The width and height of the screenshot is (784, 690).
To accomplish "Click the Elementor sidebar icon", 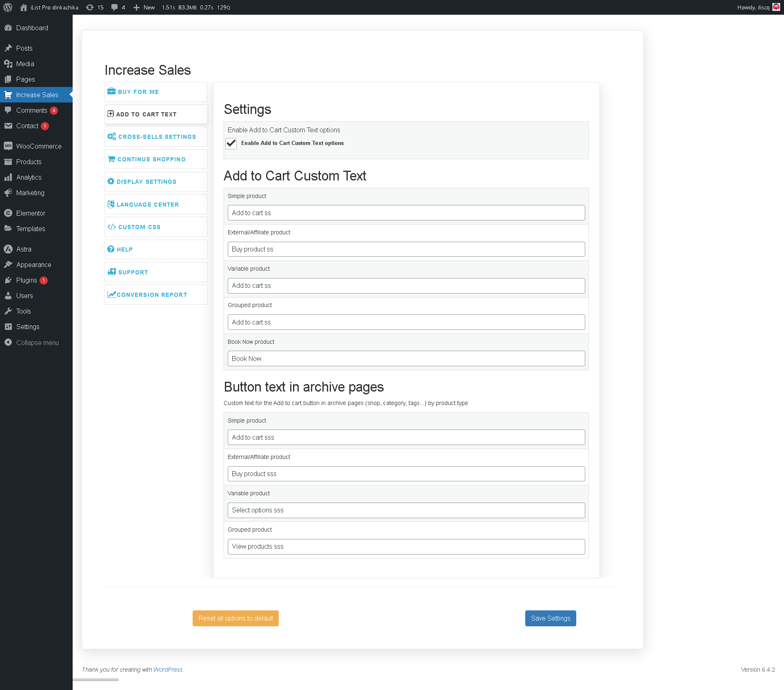I will (x=8, y=213).
